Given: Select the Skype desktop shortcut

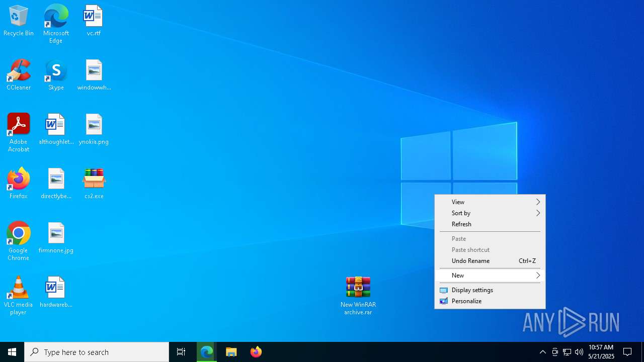Looking at the screenshot, I should click(x=56, y=75).
